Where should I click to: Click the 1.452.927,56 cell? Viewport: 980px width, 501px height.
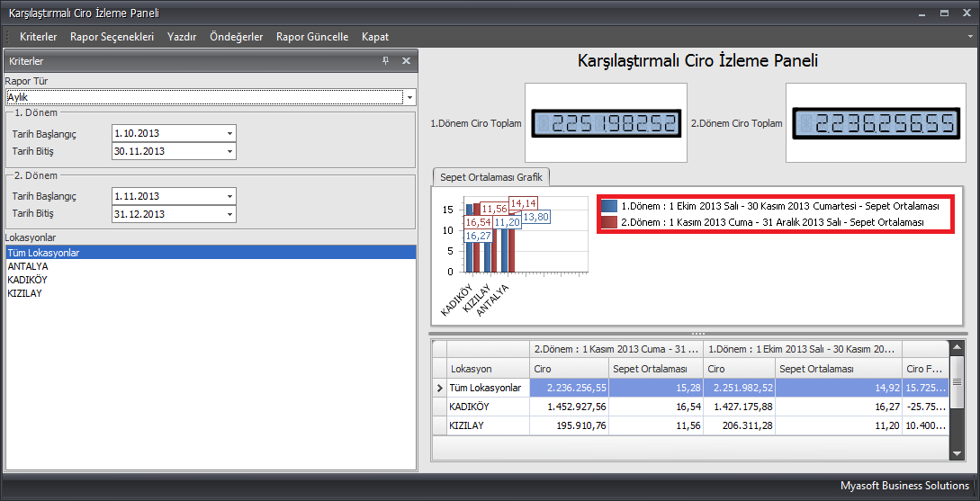tap(569, 407)
